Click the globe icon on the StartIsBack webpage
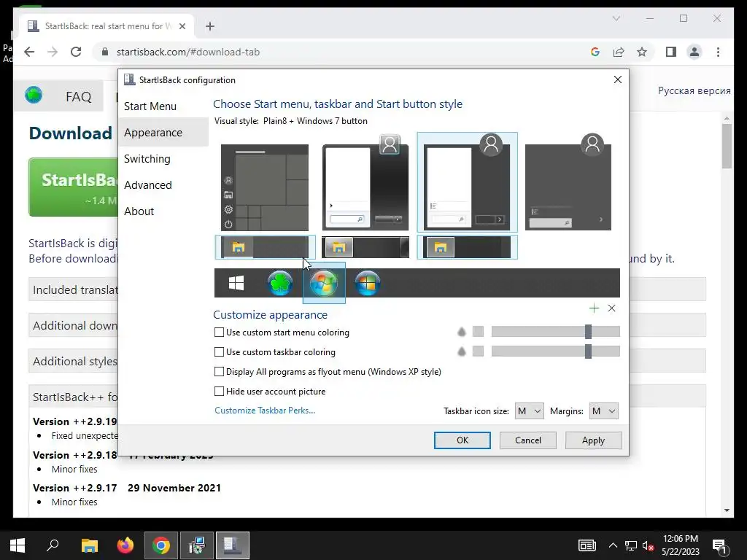 34,95
